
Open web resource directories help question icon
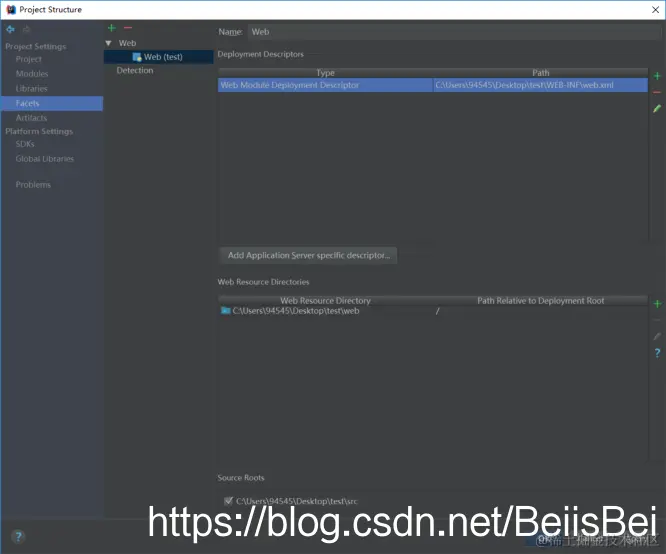tap(657, 353)
